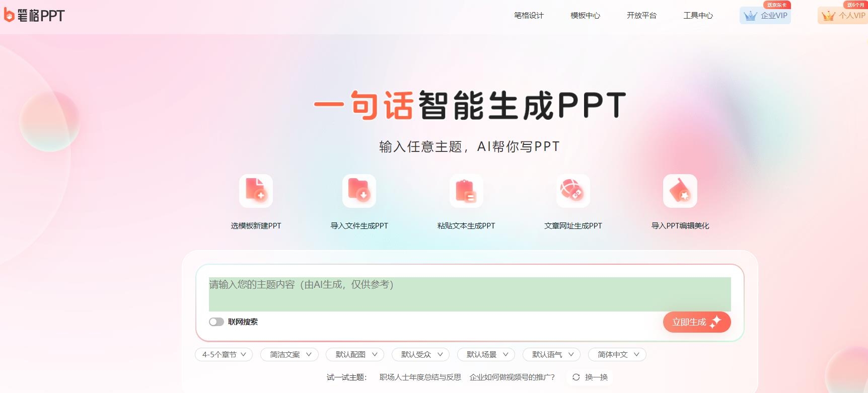Open the 默认语气 dropdown
868x393 pixels.
coord(551,354)
